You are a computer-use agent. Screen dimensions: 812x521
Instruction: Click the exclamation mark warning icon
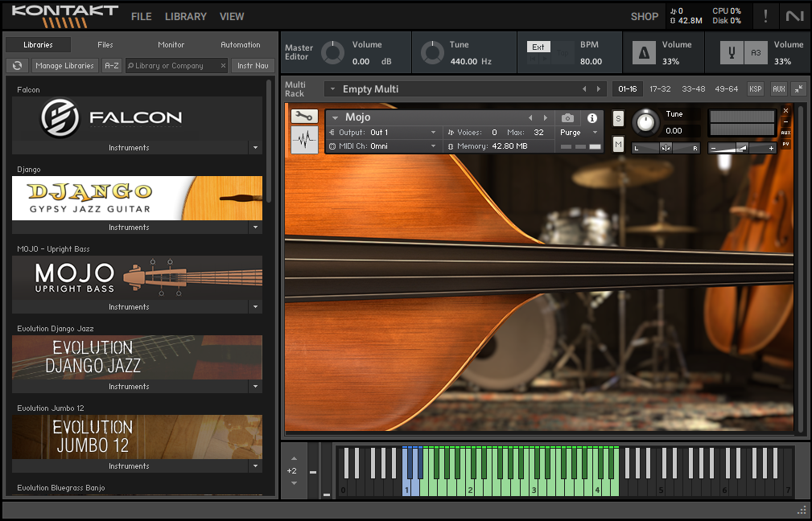click(765, 16)
